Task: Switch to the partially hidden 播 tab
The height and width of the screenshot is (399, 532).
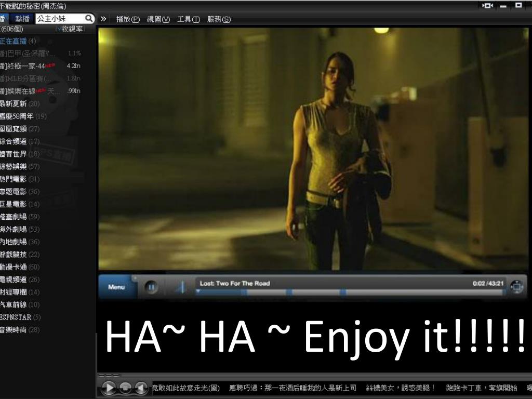Action: pyautogui.click(x=3, y=19)
